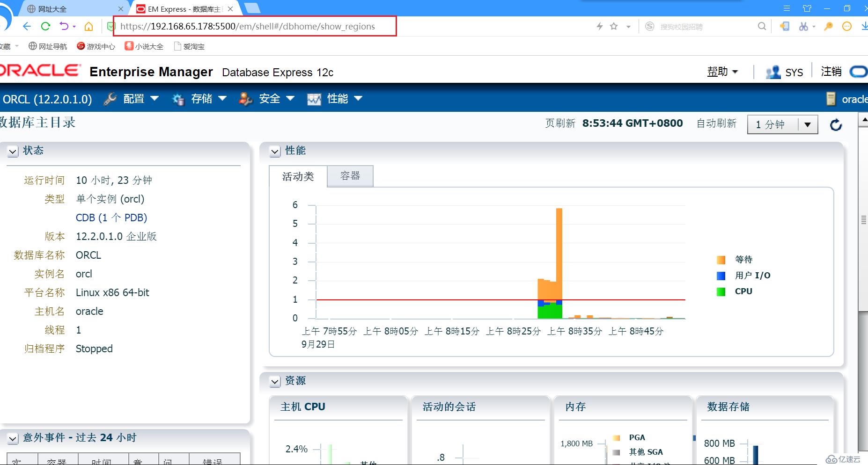
Task: Click the CPU green legend swatch
Action: point(721,291)
